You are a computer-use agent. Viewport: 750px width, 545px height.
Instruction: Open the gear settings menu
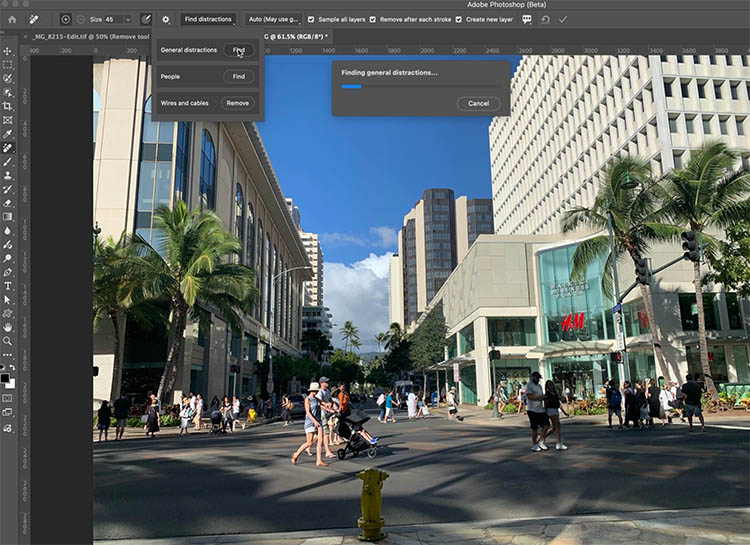click(165, 20)
